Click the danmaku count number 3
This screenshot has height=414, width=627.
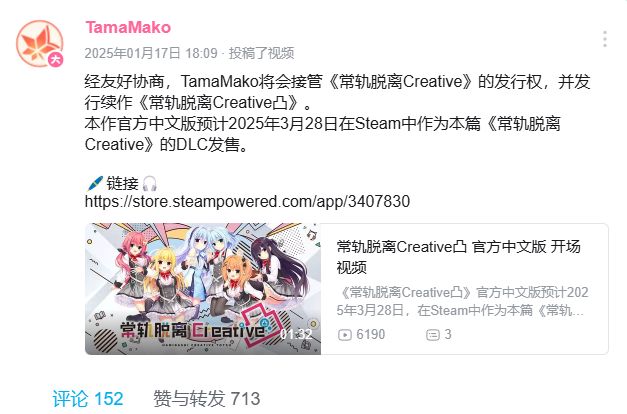pyautogui.click(x=448, y=334)
